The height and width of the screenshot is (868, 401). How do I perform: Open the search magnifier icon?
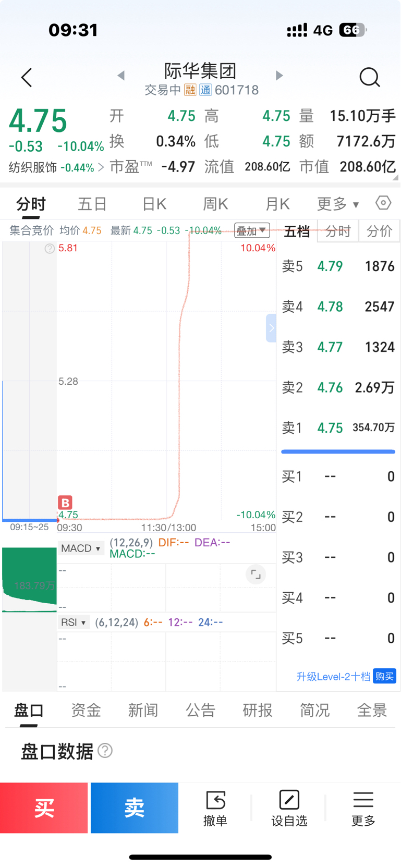pos(370,77)
